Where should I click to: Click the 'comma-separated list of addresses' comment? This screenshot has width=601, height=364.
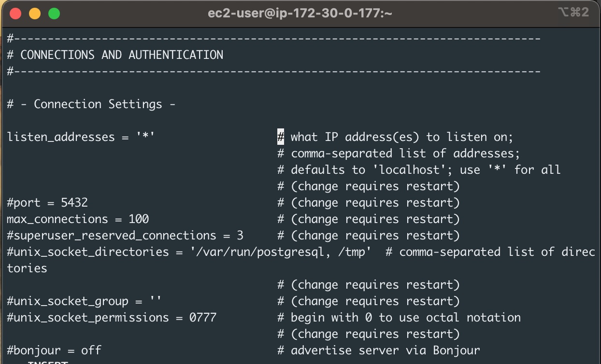pos(405,154)
